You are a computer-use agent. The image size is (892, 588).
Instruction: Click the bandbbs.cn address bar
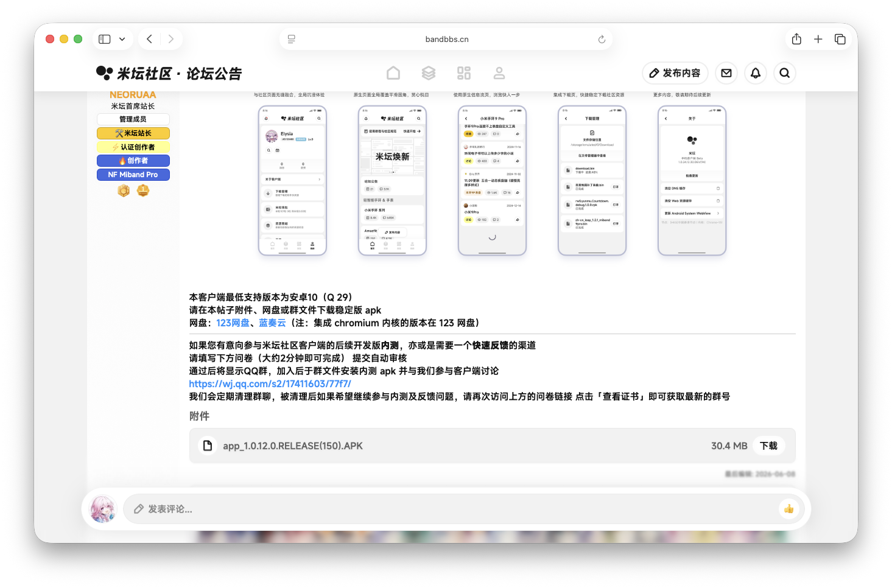pyautogui.click(x=446, y=39)
